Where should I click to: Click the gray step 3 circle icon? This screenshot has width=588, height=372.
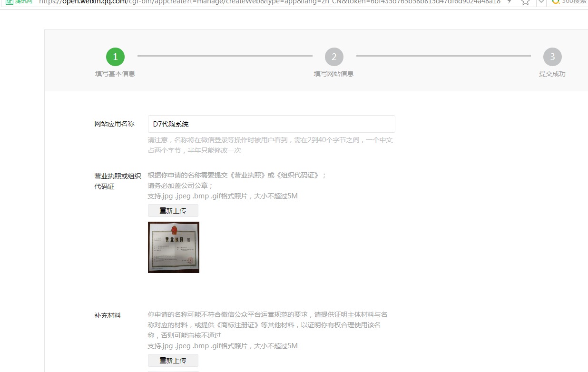click(552, 56)
